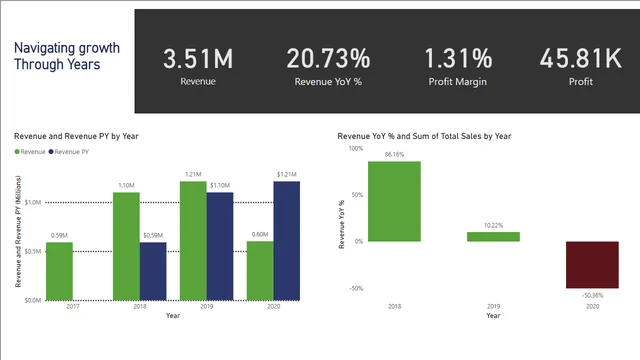Click the "$0.5M" y-axis tick
This screenshot has width=640, height=360.
coord(33,251)
